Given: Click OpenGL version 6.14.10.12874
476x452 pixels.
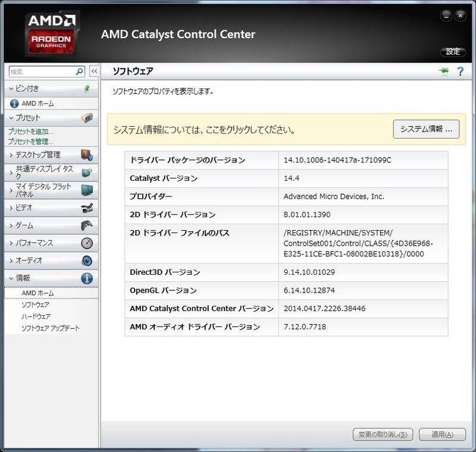Looking at the screenshot, I should pyautogui.click(x=309, y=290).
